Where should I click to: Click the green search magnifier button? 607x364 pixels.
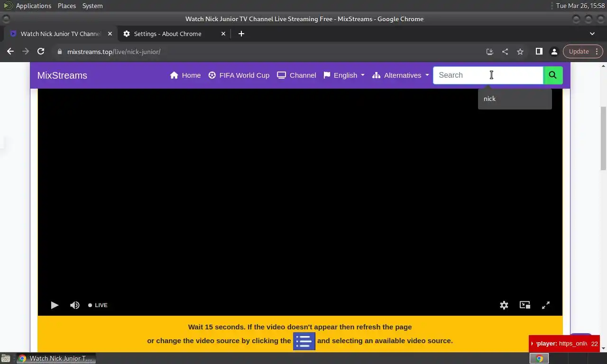click(552, 75)
